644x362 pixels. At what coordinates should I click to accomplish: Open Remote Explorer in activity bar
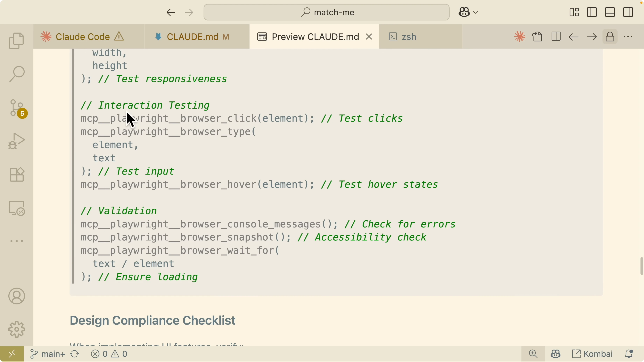(x=16, y=208)
